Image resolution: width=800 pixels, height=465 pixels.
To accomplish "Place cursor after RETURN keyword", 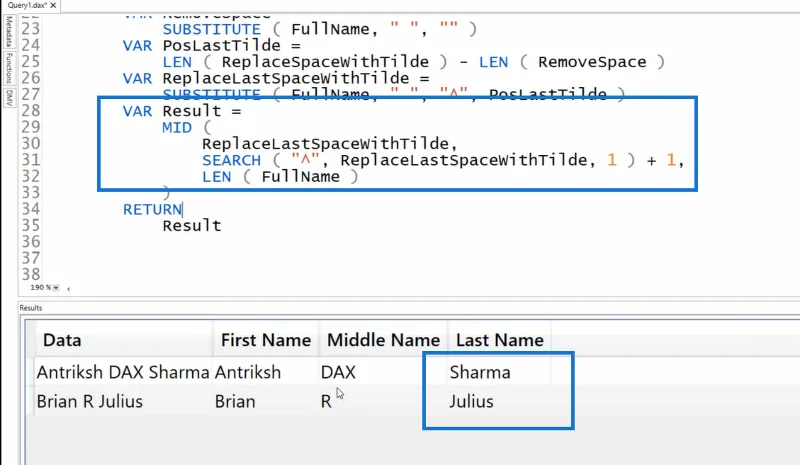I will click(183, 209).
